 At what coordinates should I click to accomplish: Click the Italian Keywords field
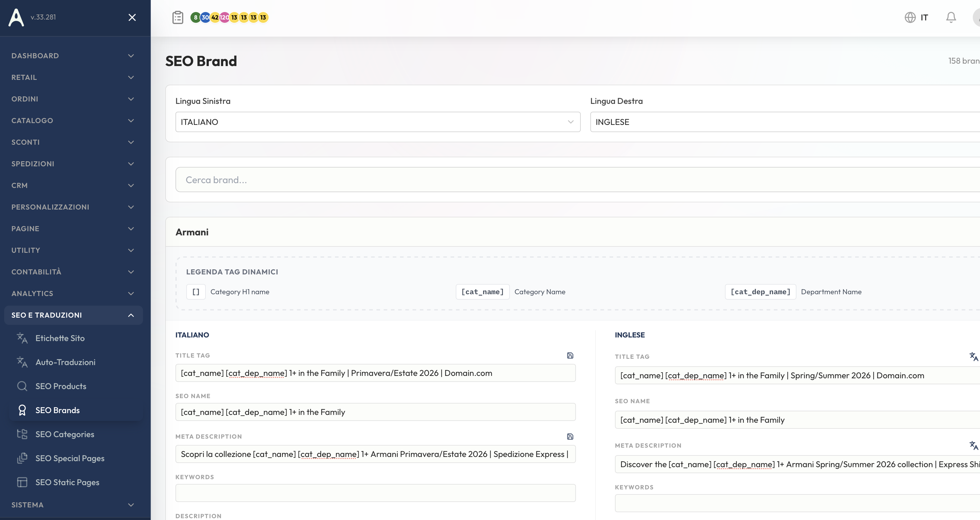pos(376,493)
